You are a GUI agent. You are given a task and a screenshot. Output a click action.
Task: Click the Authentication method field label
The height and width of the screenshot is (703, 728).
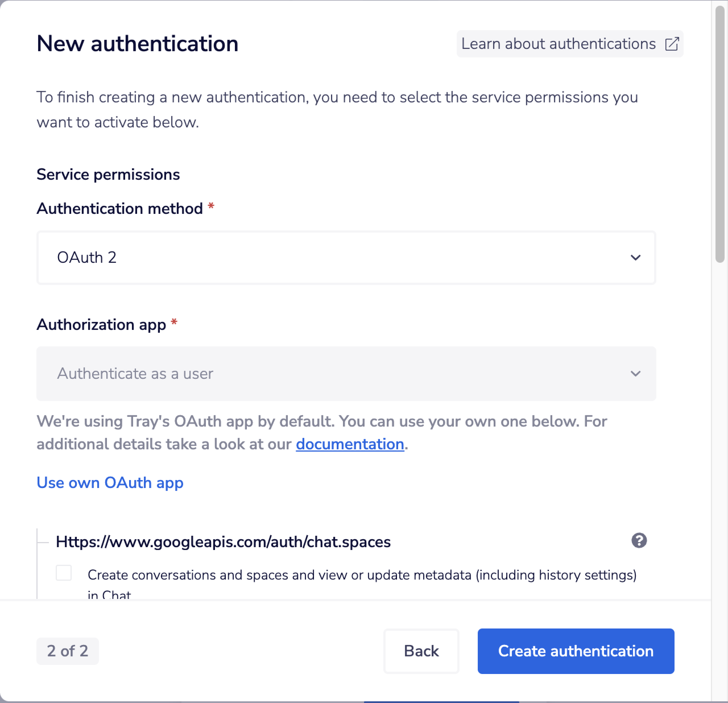[120, 209]
